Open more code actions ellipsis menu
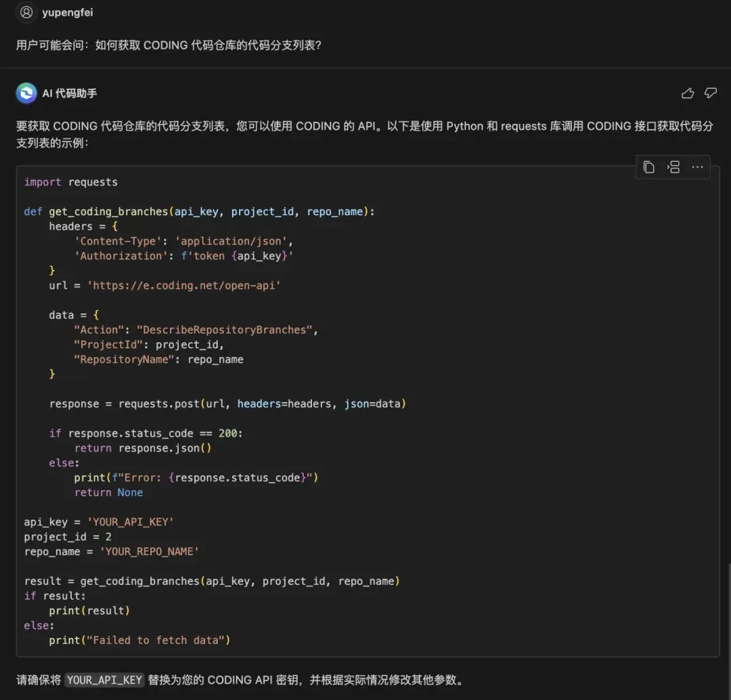Viewport: 731px width, 700px height. [697, 167]
